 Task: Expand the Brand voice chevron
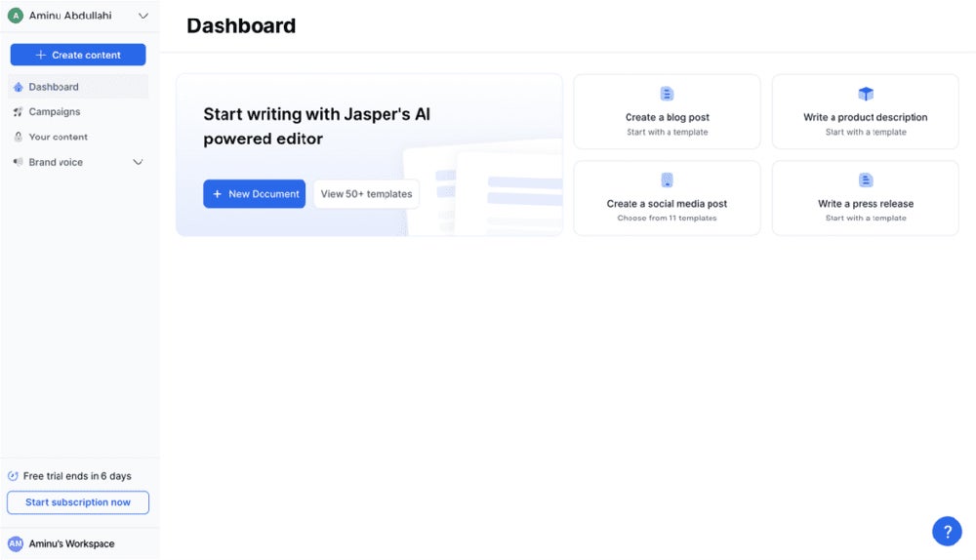pyautogui.click(x=138, y=162)
